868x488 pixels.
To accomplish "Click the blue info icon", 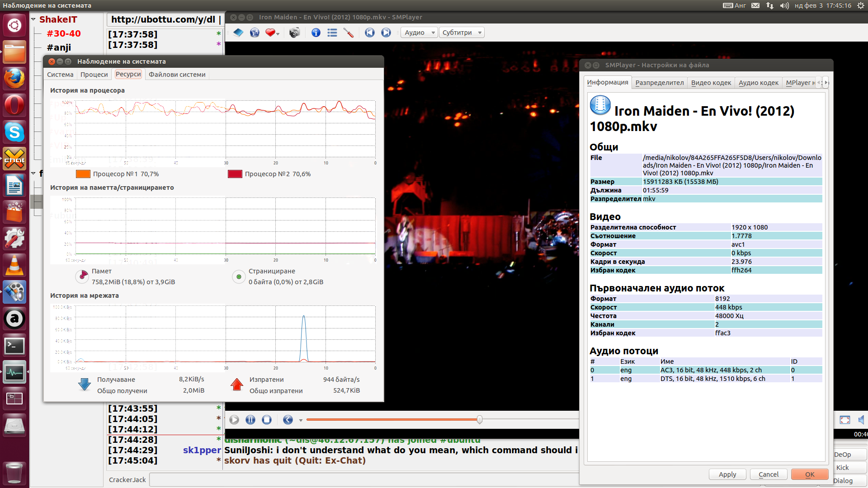I will coord(316,33).
